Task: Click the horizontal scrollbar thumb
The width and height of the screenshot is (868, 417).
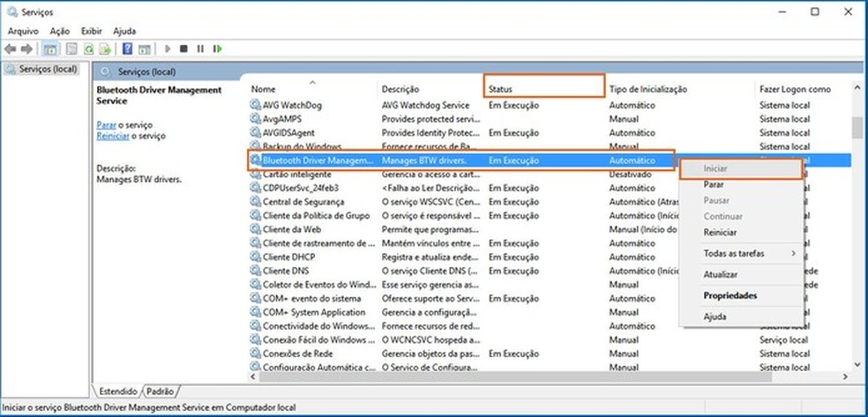Action: pyautogui.click(x=515, y=376)
